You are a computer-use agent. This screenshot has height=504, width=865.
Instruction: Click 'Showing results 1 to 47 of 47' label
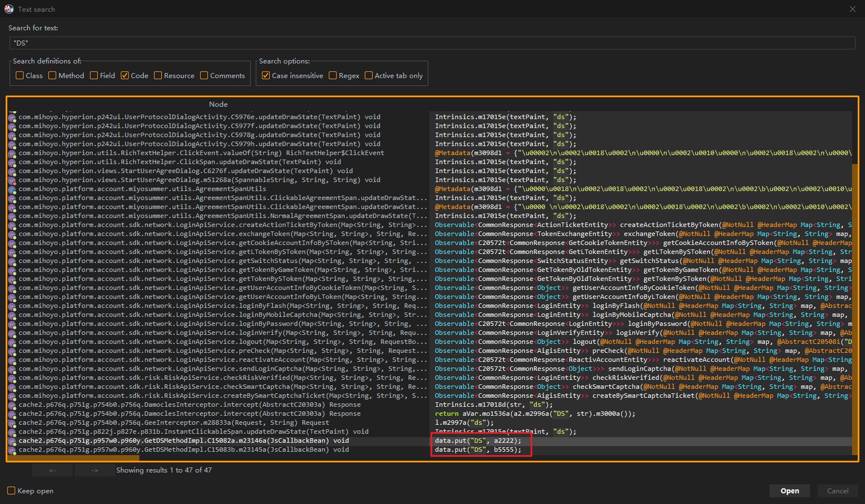coord(164,470)
